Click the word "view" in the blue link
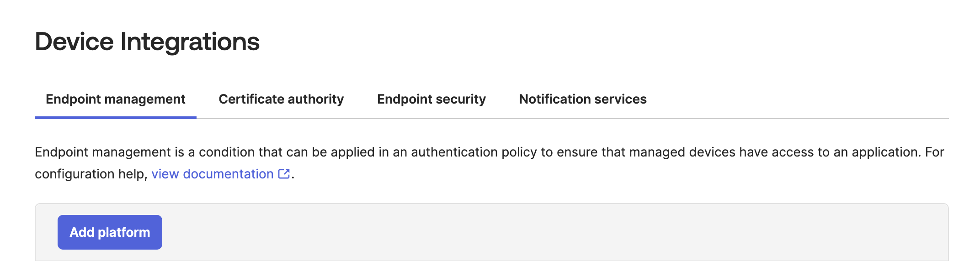Screen dimensions: 980x261 pyautogui.click(x=165, y=174)
